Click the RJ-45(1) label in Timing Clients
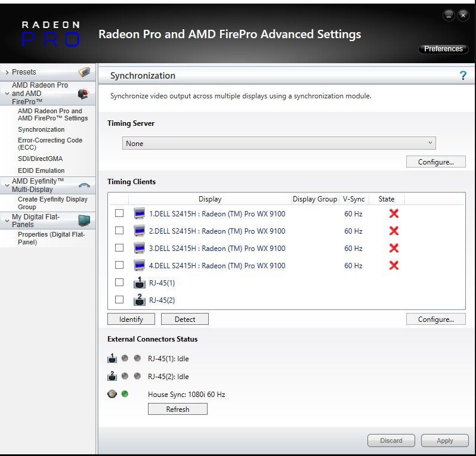Screen dimensions: 476x456 pos(162,283)
